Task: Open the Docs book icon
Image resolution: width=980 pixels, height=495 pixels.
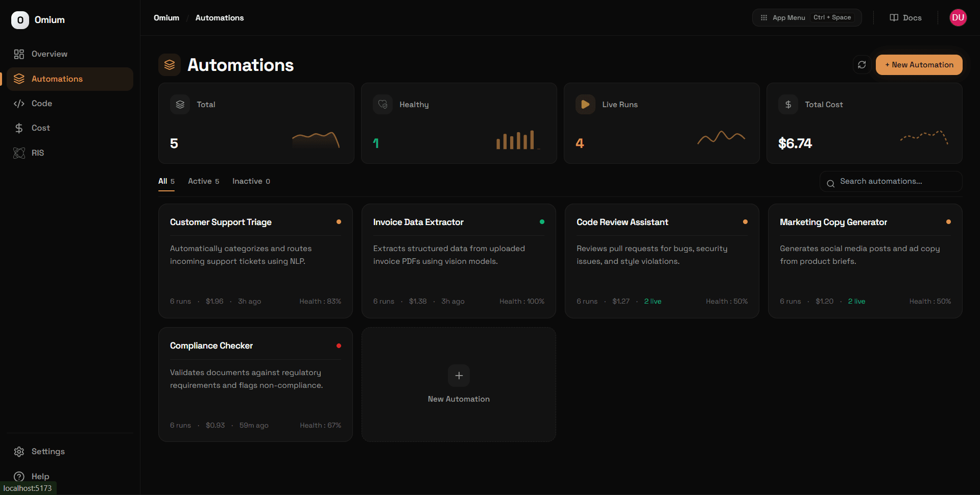Action: tap(893, 17)
